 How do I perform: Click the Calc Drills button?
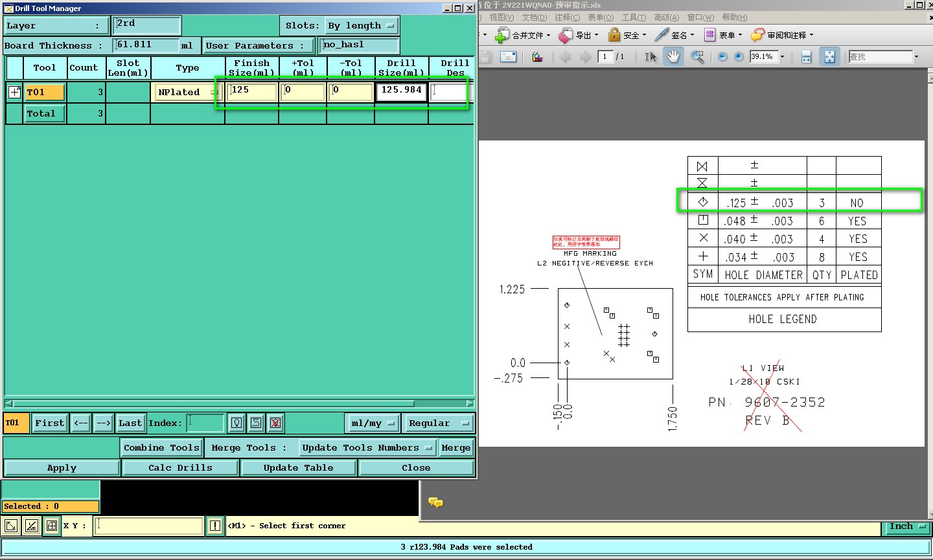(181, 467)
